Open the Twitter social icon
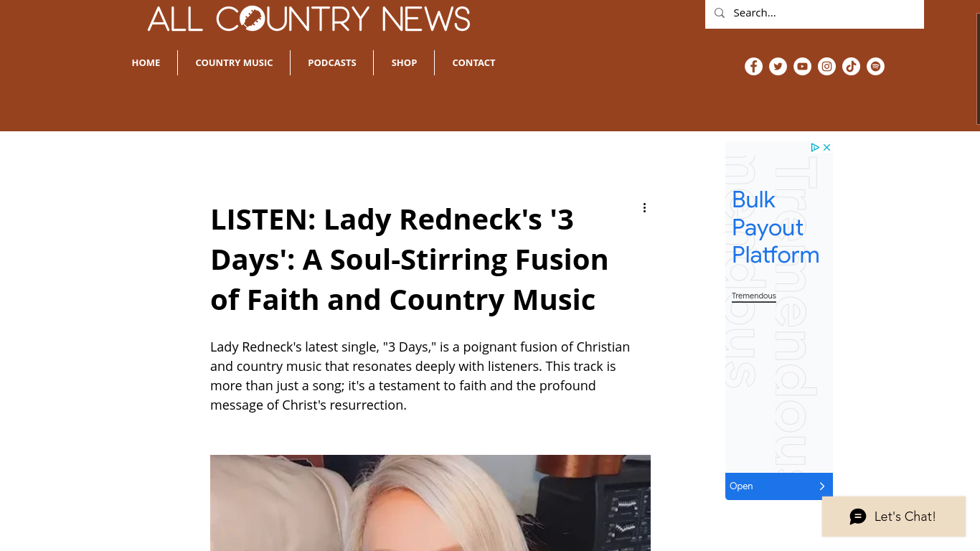 click(778, 67)
